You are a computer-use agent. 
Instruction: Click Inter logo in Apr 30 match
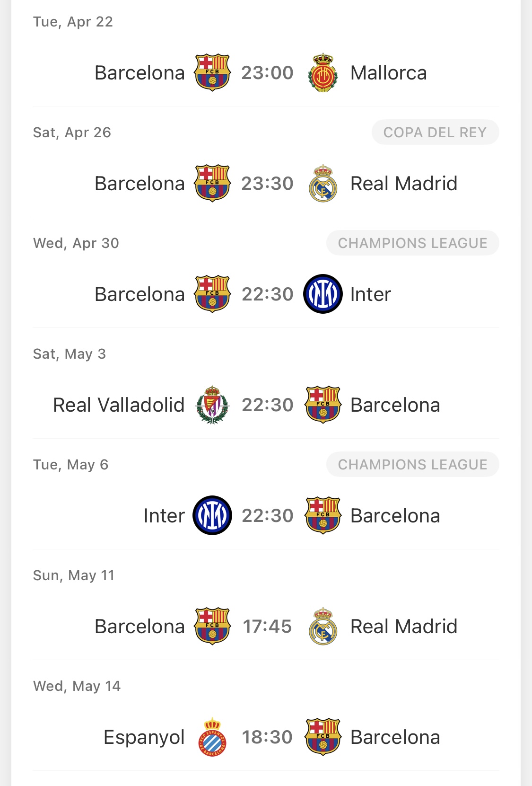tap(323, 294)
